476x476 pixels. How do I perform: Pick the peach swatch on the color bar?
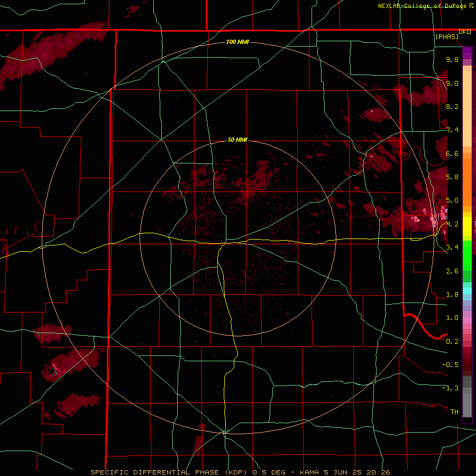[467, 108]
